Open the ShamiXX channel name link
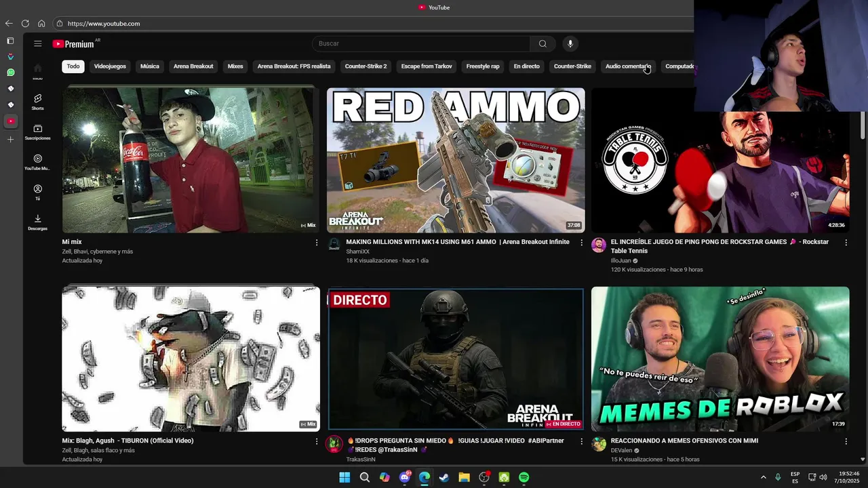868x488 pixels. tap(357, 251)
